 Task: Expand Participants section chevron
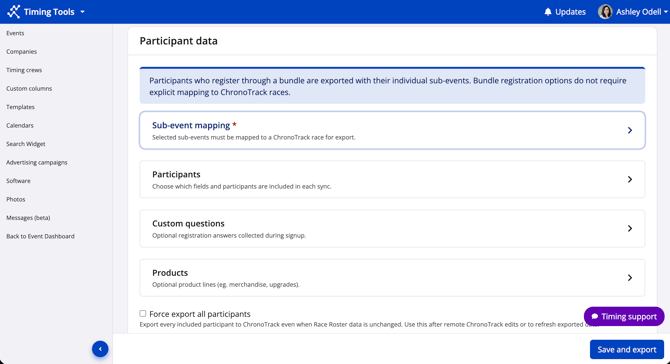(x=629, y=179)
